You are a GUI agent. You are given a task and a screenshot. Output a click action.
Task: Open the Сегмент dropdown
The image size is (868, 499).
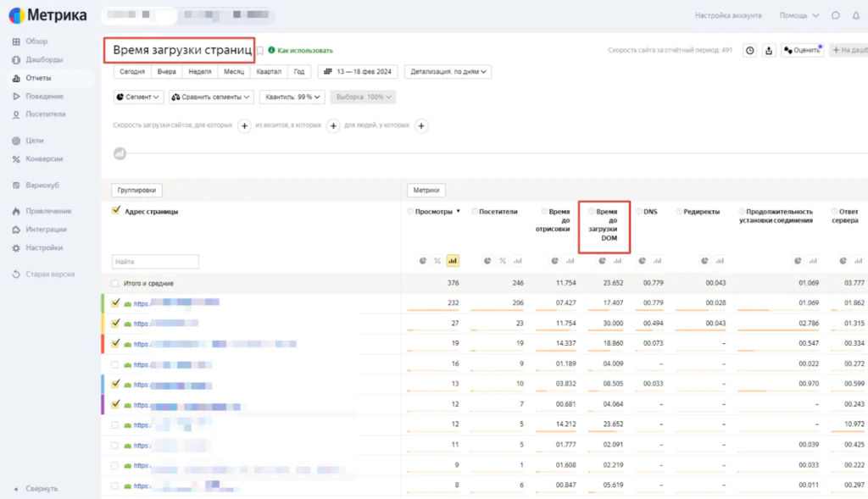(137, 97)
